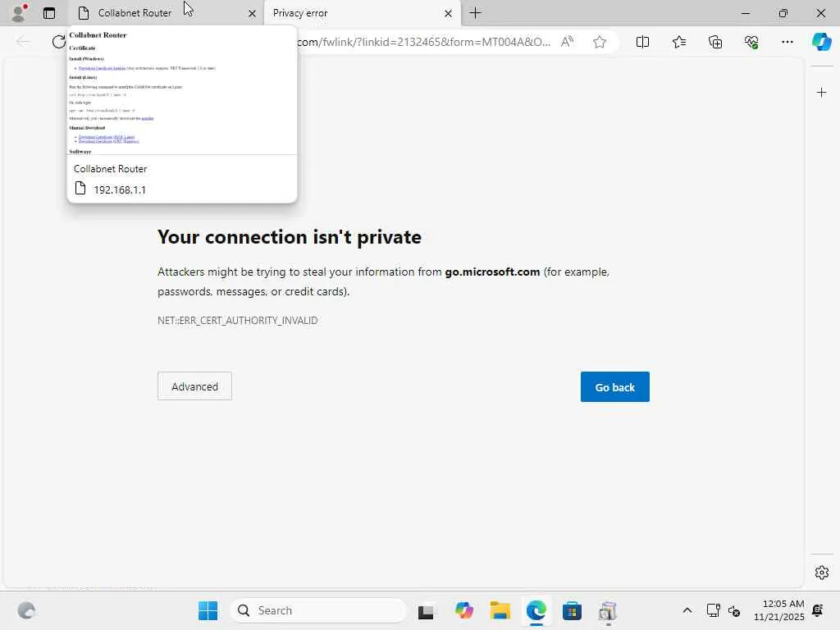
Task: Open the Windows Start menu
Action: [208, 610]
